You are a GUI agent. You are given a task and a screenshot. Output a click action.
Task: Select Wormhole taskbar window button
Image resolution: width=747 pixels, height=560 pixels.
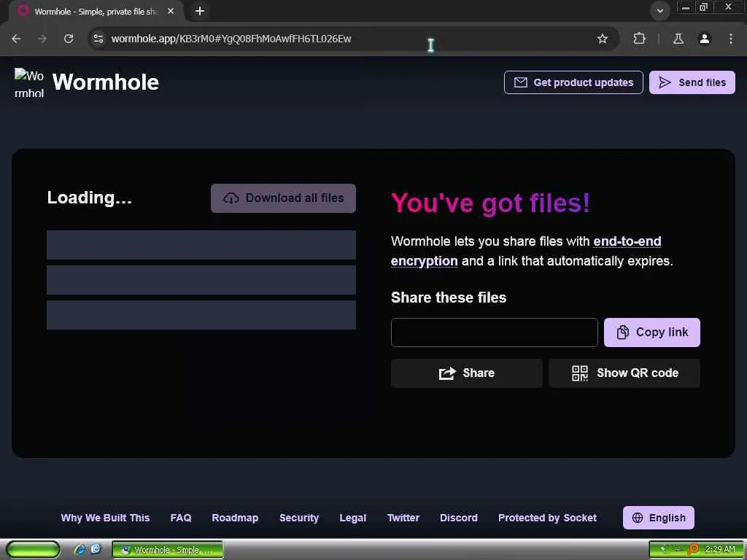(168, 550)
